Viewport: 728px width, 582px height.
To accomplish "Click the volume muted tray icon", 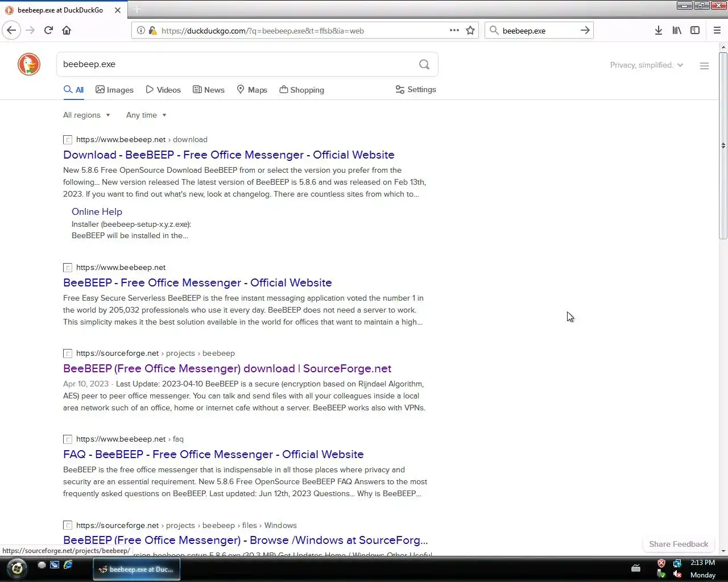I will tap(677, 575).
